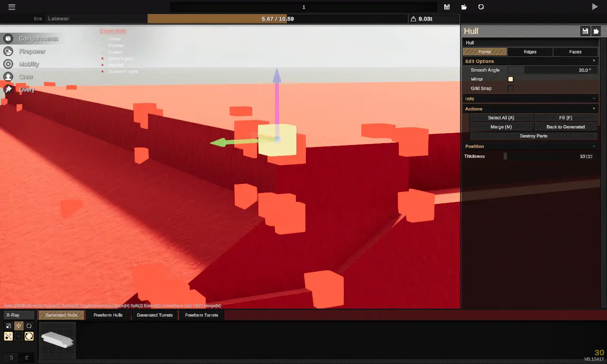
Task: Click the Merge (M) button
Action: coord(501,127)
